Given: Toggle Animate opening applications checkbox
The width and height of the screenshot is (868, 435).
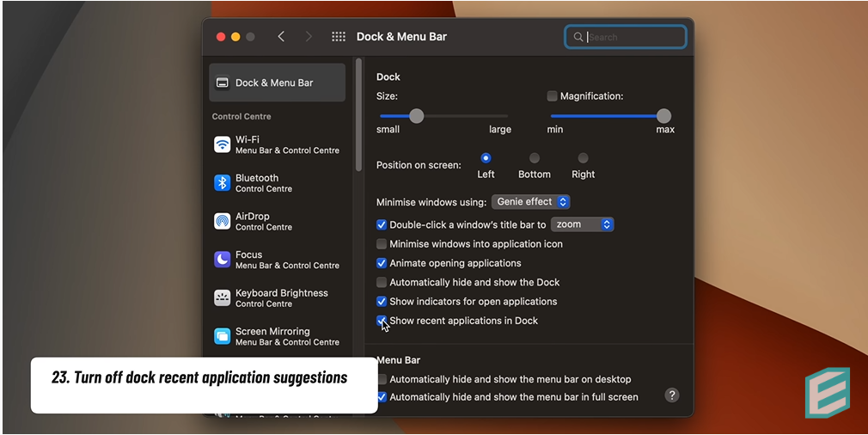Looking at the screenshot, I should click(x=382, y=263).
